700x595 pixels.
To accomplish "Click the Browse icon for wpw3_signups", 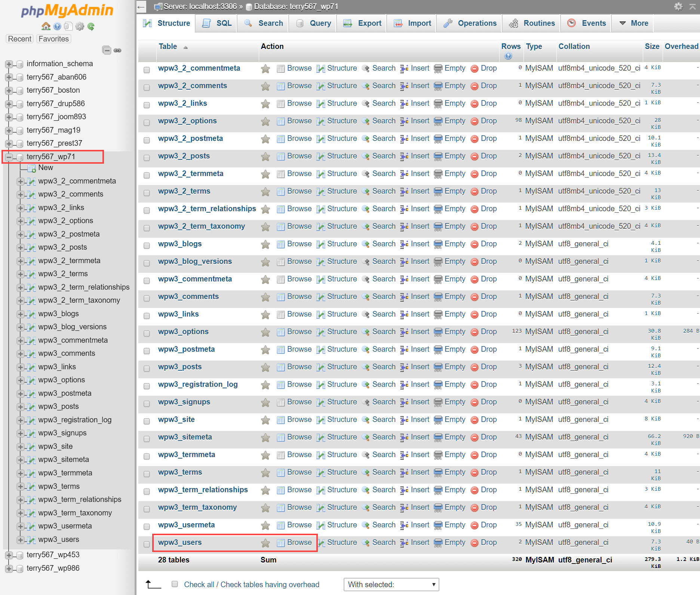I will click(x=280, y=403).
